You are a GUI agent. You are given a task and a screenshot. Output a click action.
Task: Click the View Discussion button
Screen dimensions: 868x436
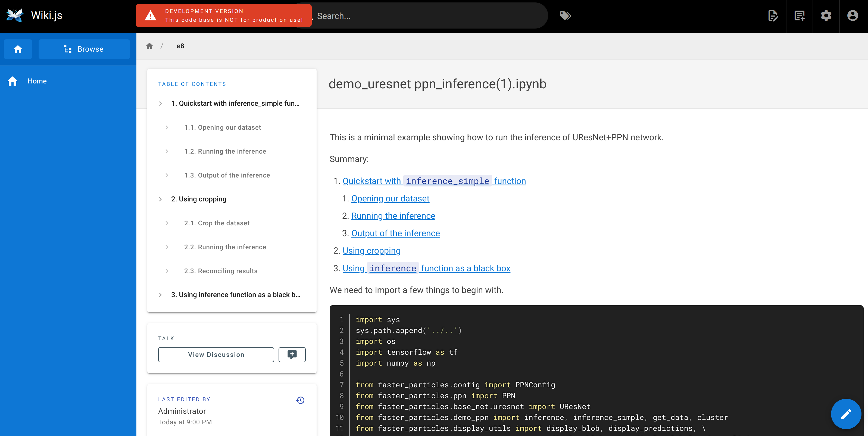tap(216, 354)
